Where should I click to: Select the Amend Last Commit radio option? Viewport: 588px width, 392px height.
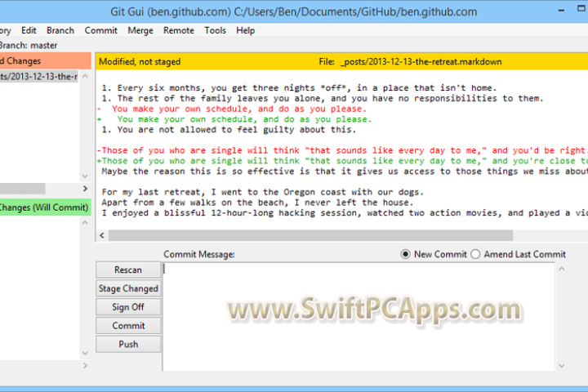(475, 254)
